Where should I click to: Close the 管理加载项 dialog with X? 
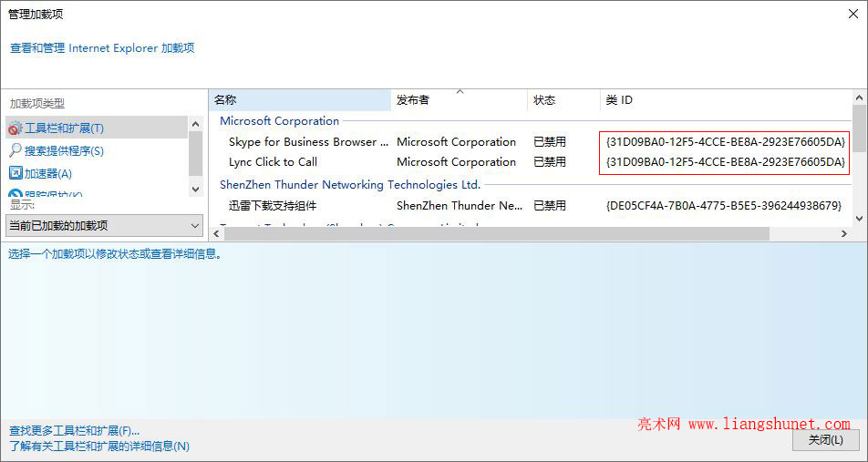[853, 15]
